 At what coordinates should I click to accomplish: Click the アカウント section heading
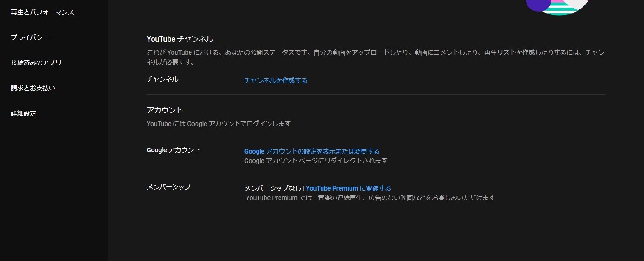pos(165,110)
